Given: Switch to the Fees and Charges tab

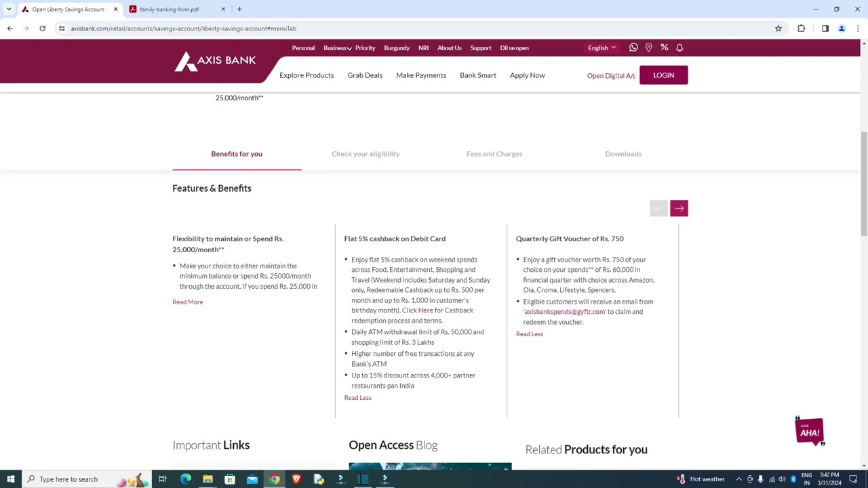Looking at the screenshot, I should tap(494, 154).
